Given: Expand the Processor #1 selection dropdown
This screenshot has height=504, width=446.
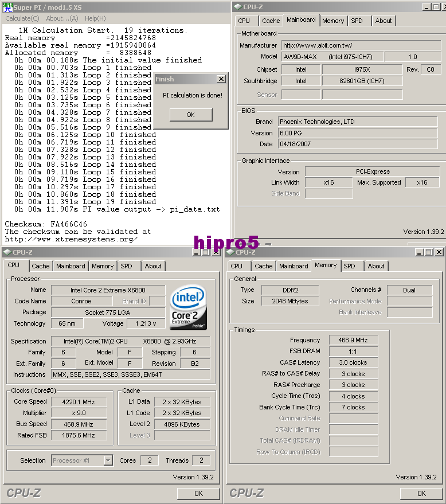Looking at the screenshot, I should [108, 460].
